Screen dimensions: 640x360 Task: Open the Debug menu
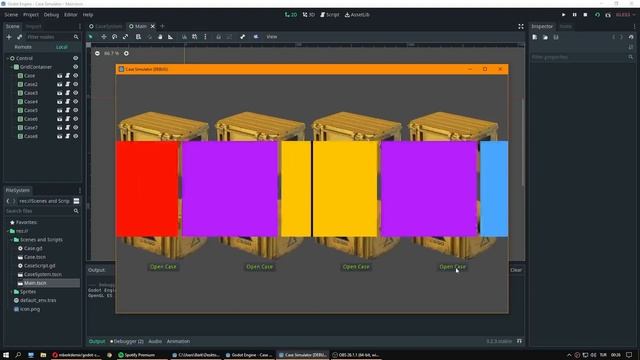(x=51, y=15)
